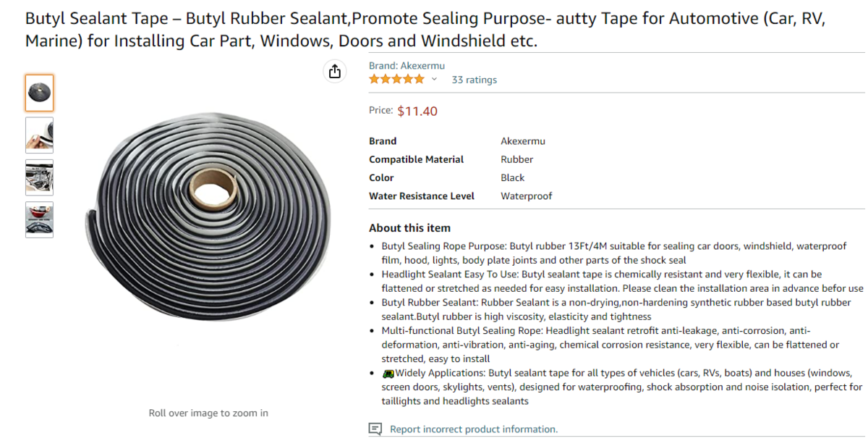868x441 pixels.
Task: Click the Compatible Material label
Action: [416, 159]
